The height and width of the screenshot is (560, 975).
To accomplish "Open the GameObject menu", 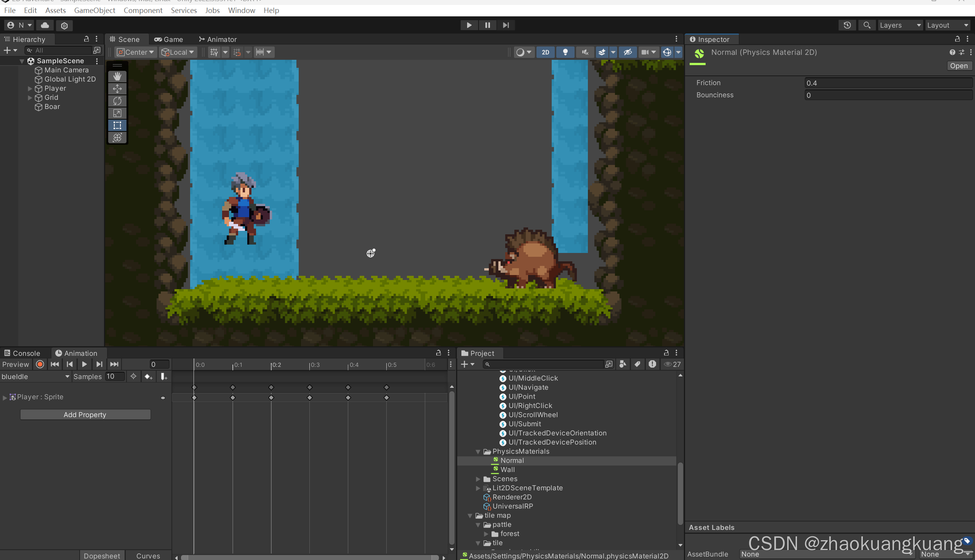I will pos(94,10).
